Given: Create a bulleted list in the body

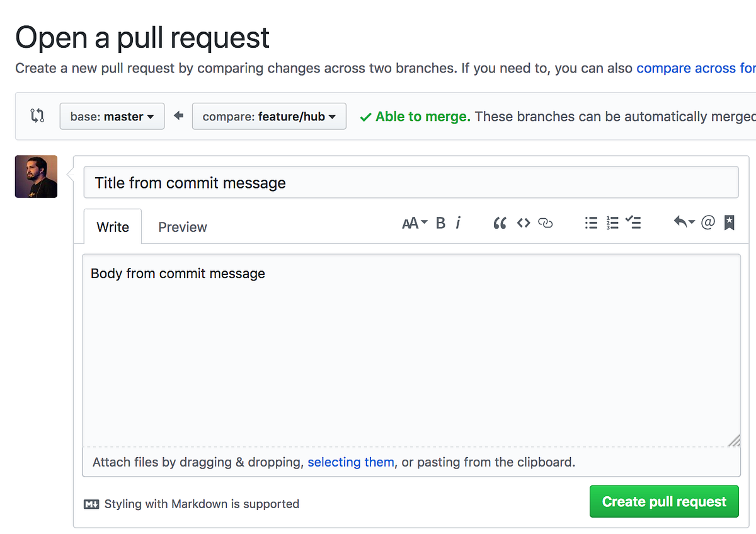Looking at the screenshot, I should pos(591,223).
